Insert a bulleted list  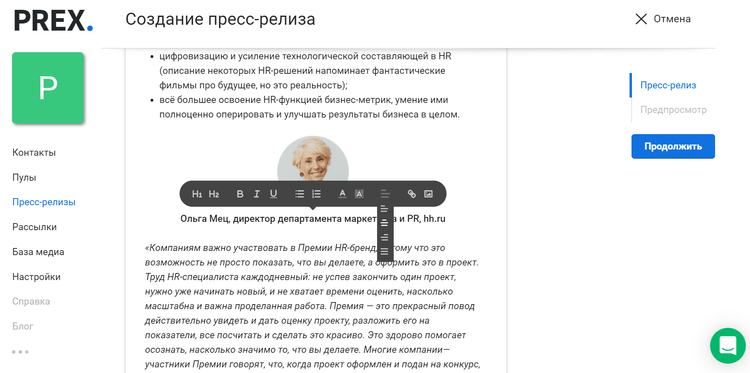299,194
